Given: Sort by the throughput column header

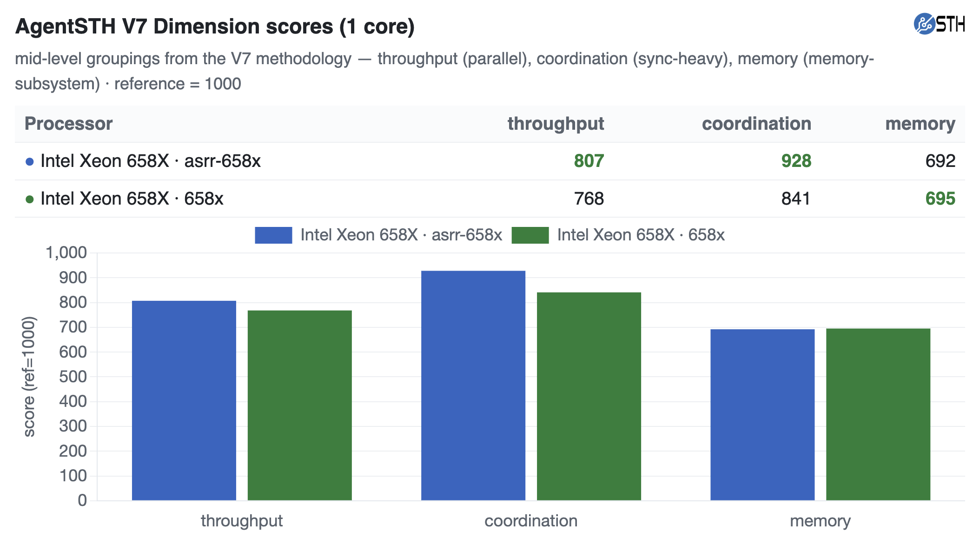Looking at the screenshot, I should (x=556, y=124).
